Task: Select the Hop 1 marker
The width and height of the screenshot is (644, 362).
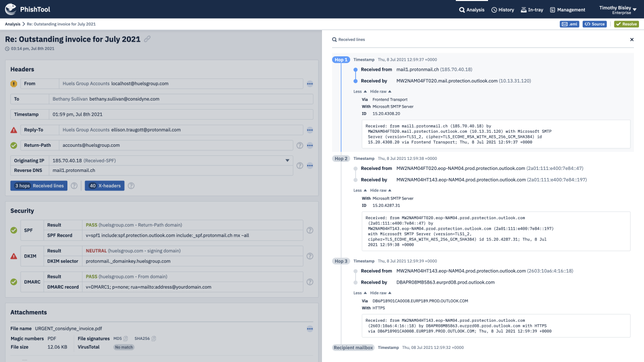Action: click(341, 60)
